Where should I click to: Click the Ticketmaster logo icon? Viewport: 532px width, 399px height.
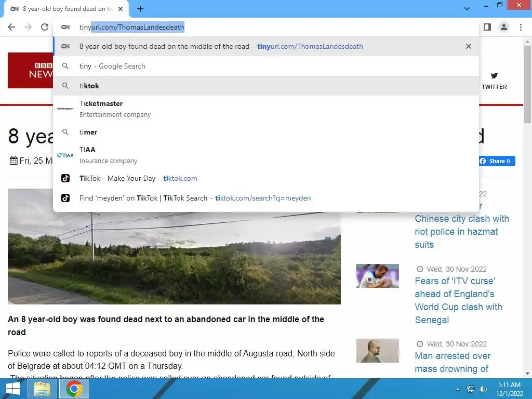pos(65,109)
